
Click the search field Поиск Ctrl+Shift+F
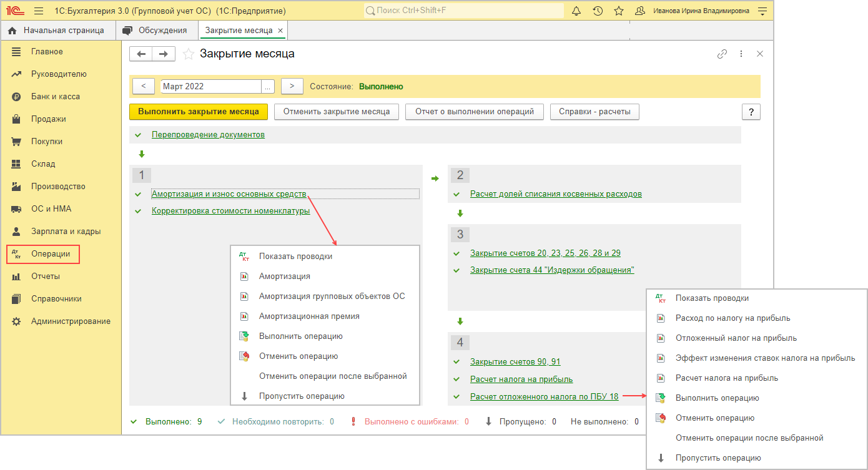click(x=464, y=11)
